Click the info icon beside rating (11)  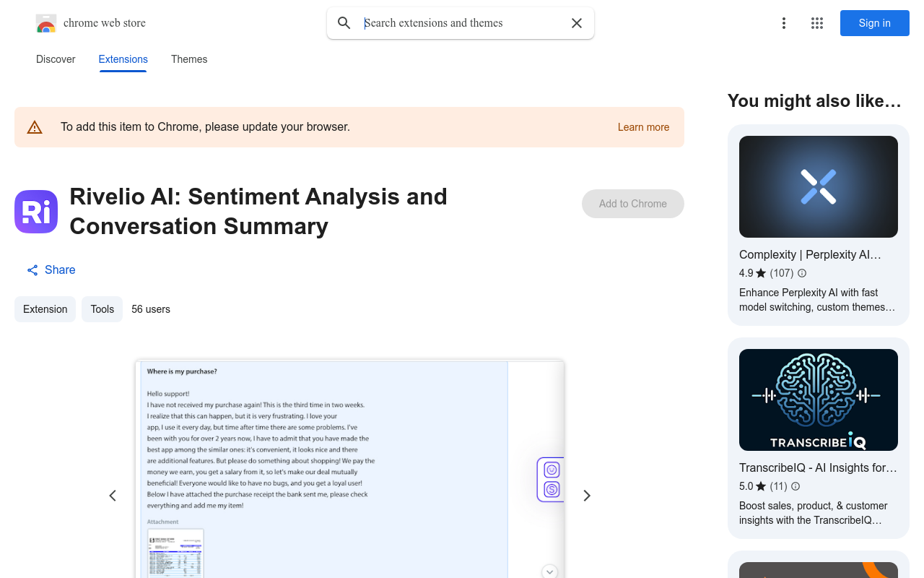tap(796, 486)
